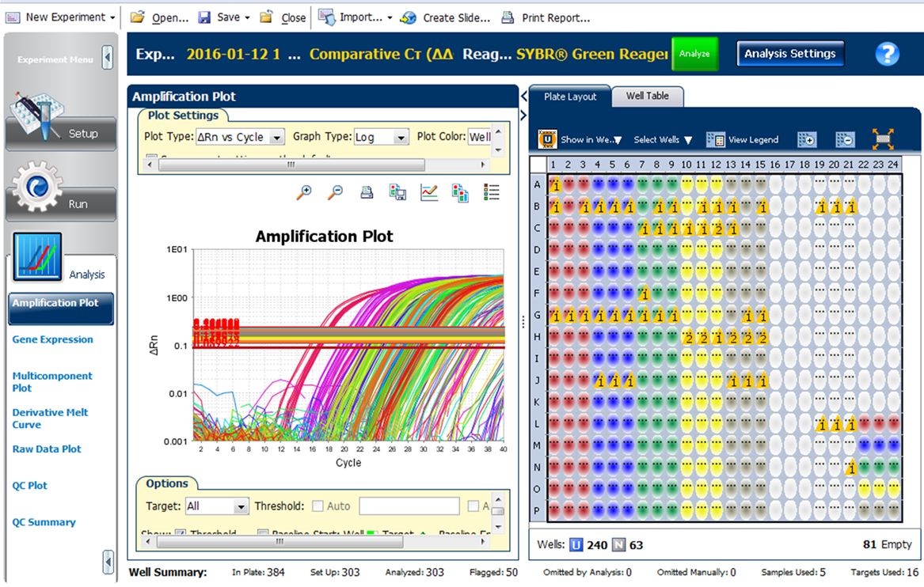Open the Multicomponent Plot view
The width and height of the screenshot is (924, 587).
tap(51, 381)
